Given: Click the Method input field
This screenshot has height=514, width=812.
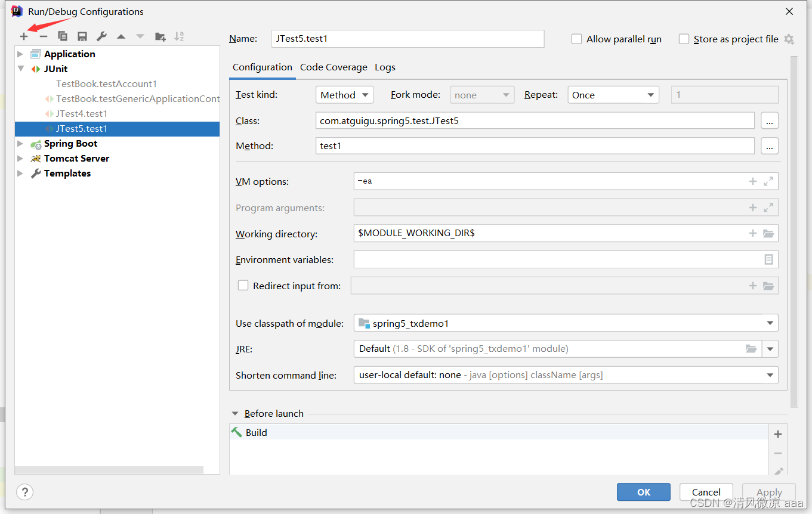Looking at the screenshot, I should pyautogui.click(x=535, y=145).
